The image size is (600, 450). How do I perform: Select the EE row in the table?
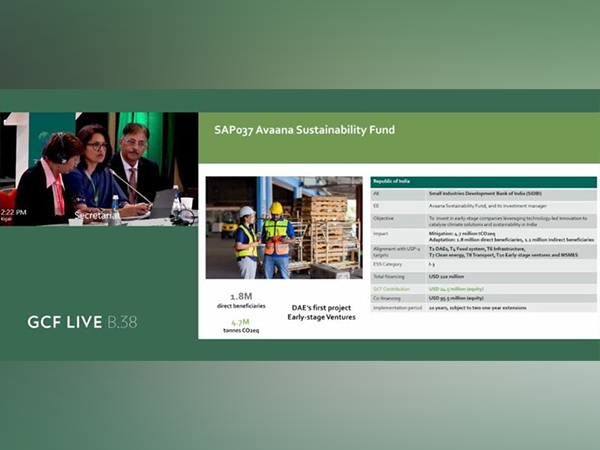[483, 205]
